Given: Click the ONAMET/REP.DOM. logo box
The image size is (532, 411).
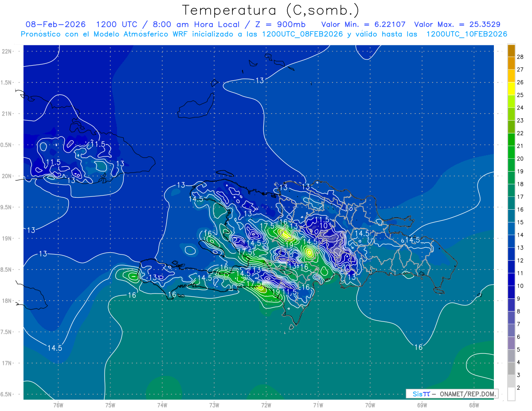Looking at the screenshot, I should click(x=452, y=394).
